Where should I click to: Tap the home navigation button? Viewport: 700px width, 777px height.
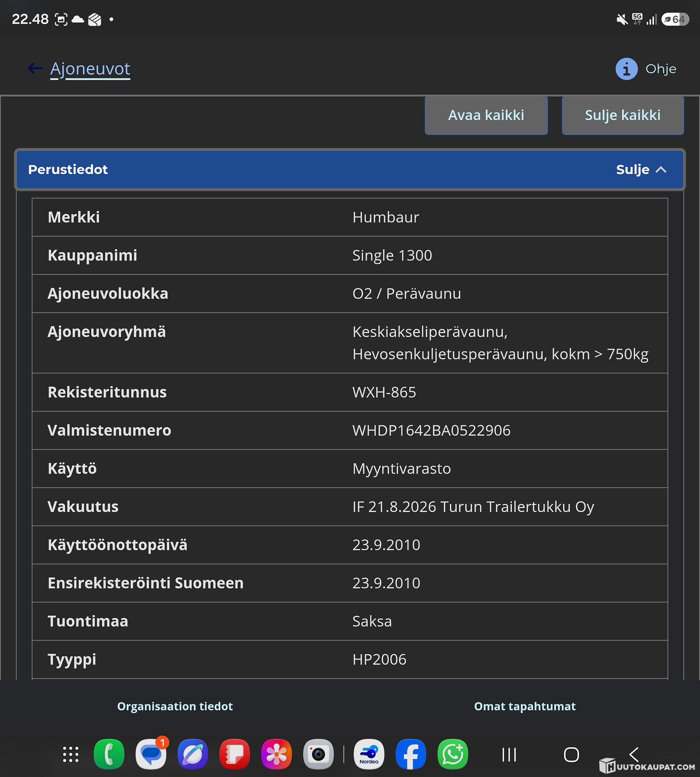pyautogui.click(x=571, y=754)
